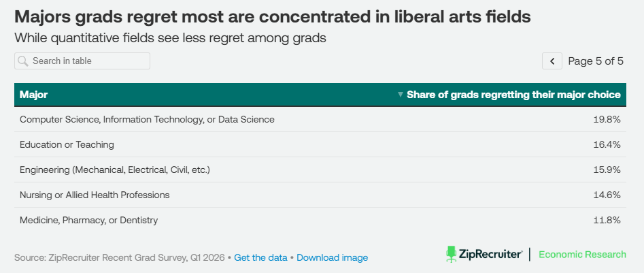
Task: Select the Education or Teaching row
Action: (x=320, y=144)
